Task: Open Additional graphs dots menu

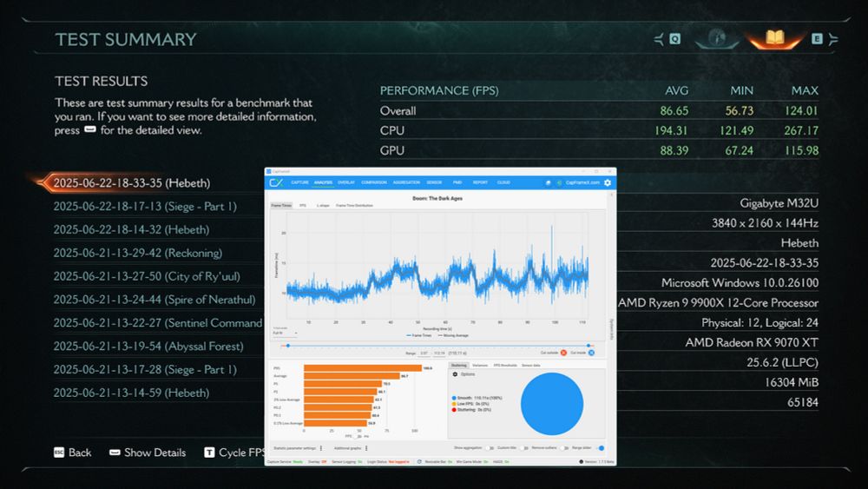Action: click(x=366, y=448)
